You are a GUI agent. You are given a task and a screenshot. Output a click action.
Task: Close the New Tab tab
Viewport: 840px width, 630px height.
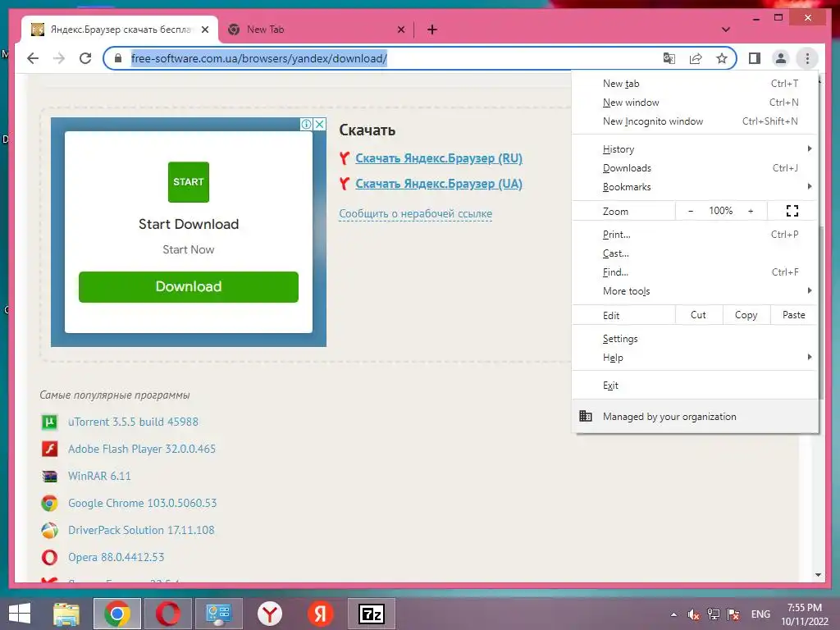(400, 30)
